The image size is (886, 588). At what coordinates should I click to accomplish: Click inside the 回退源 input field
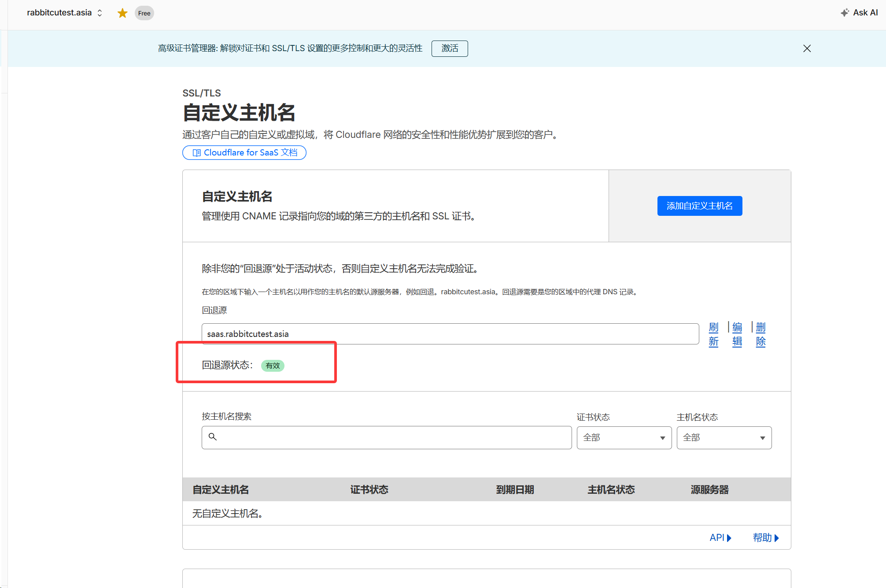pos(449,334)
